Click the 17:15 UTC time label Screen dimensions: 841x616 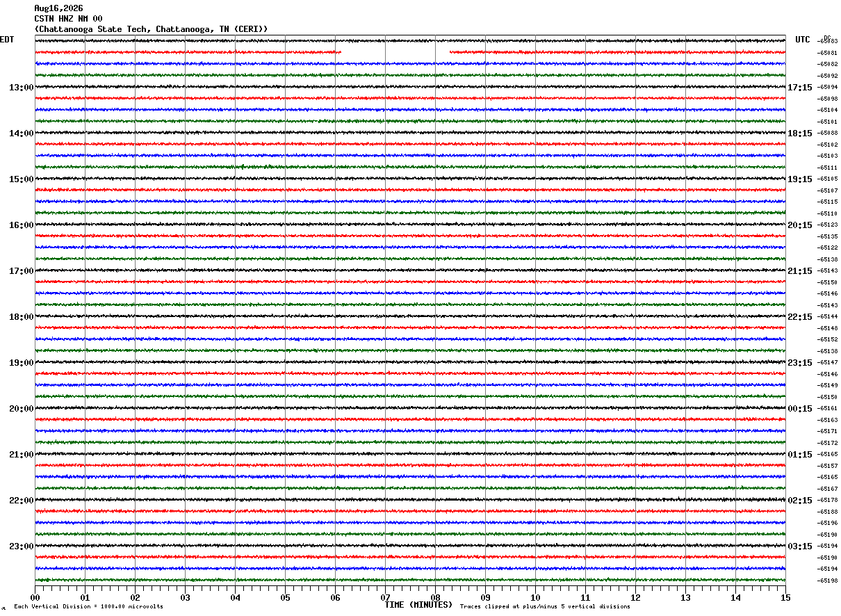(x=799, y=88)
